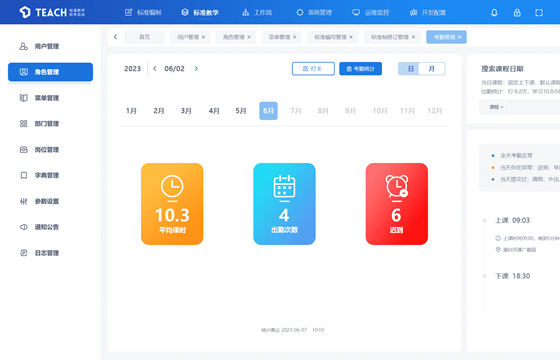Click the 下课 18:30 timeline dot
Image resolution: width=560 pixels, height=360 pixels.
485,276
